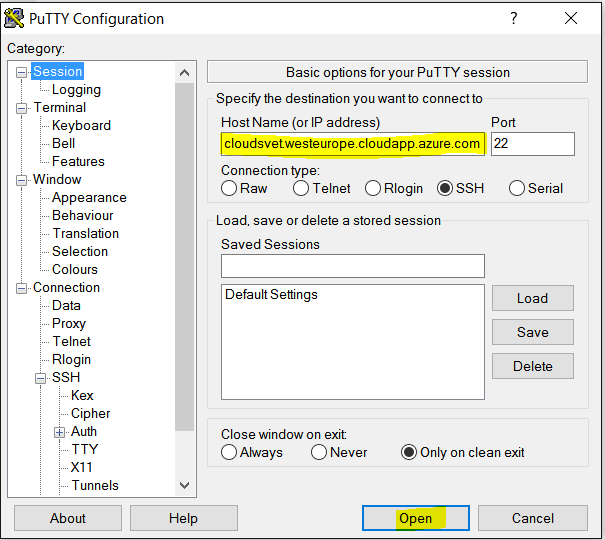Click the About button
Image resolution: width=605 pixels, height=540 pixels.
(x=68, y=518)
